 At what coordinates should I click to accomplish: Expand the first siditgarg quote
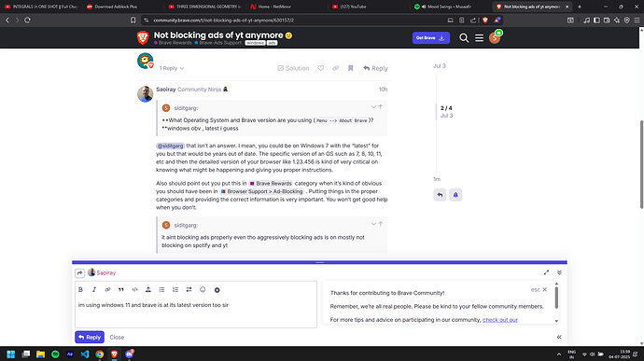pos(373,107)
